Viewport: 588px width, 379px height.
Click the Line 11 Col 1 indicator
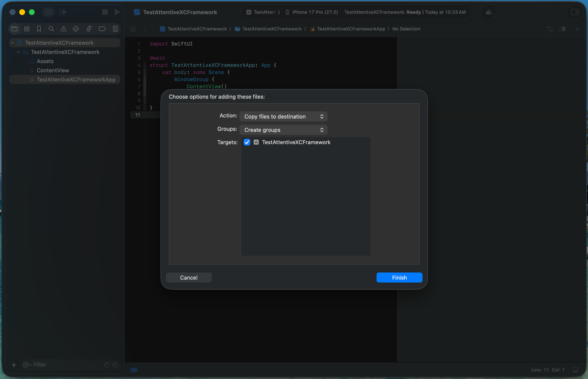tap(548, 370)
